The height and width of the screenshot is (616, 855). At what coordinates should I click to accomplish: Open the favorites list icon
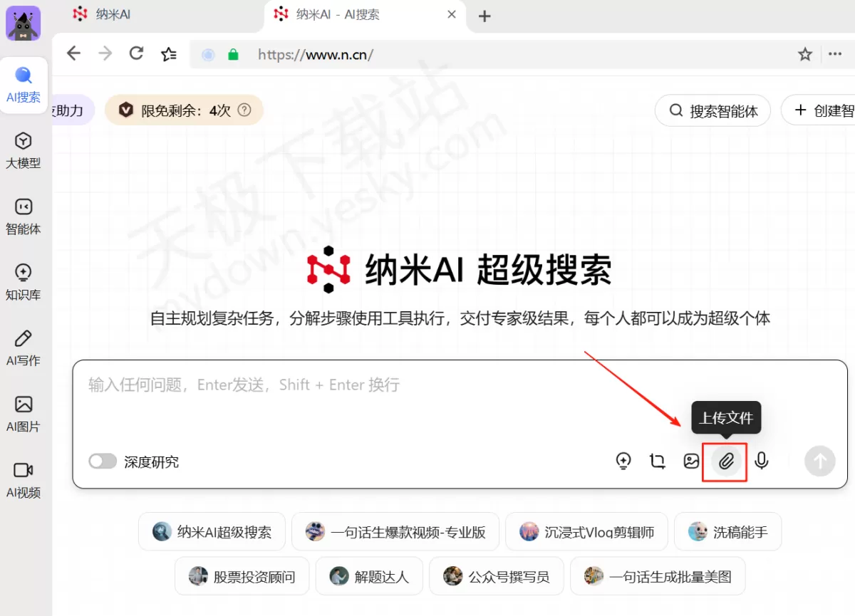coord(169,53)
